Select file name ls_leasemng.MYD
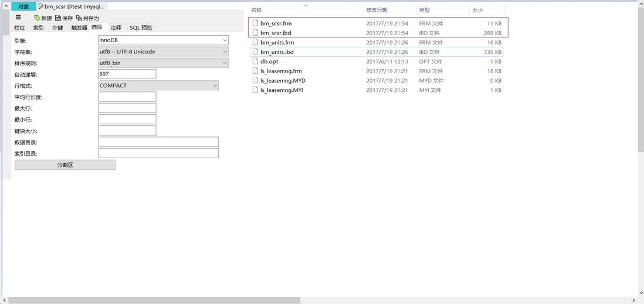Image resolution: width=644 pixels, height=304 pixels. (x=283, y=80)
